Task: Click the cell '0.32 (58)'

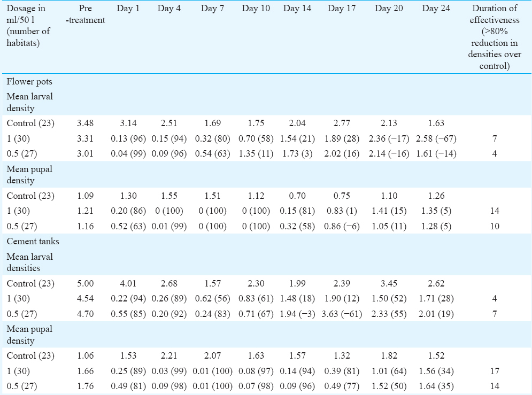Action: pos(297,226)
